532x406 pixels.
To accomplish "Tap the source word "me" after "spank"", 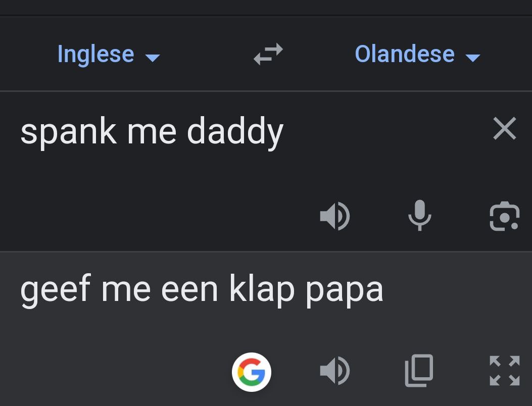I will pos(152,132).
